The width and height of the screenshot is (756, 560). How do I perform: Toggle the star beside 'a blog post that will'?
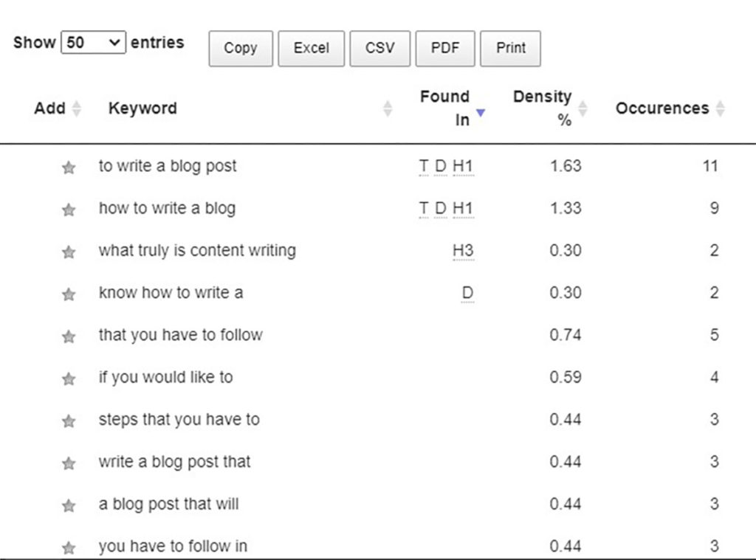pos(69,504)
